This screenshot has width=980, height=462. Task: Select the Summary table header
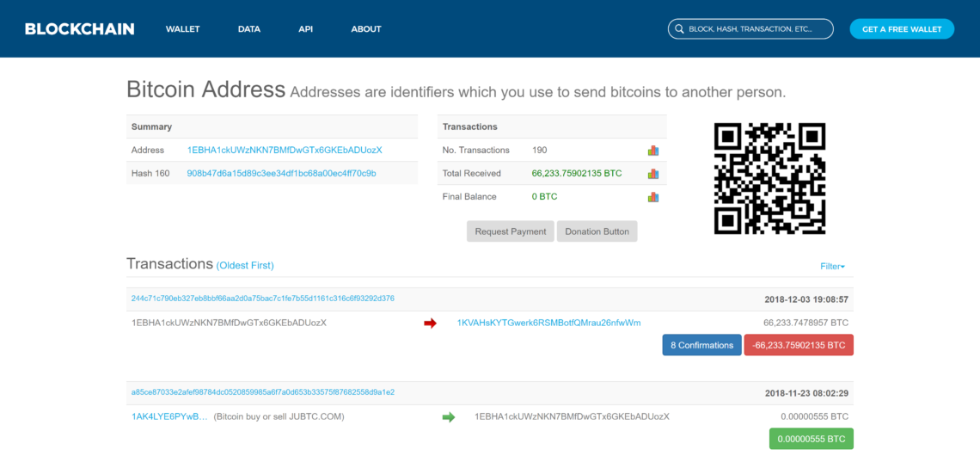151,126
